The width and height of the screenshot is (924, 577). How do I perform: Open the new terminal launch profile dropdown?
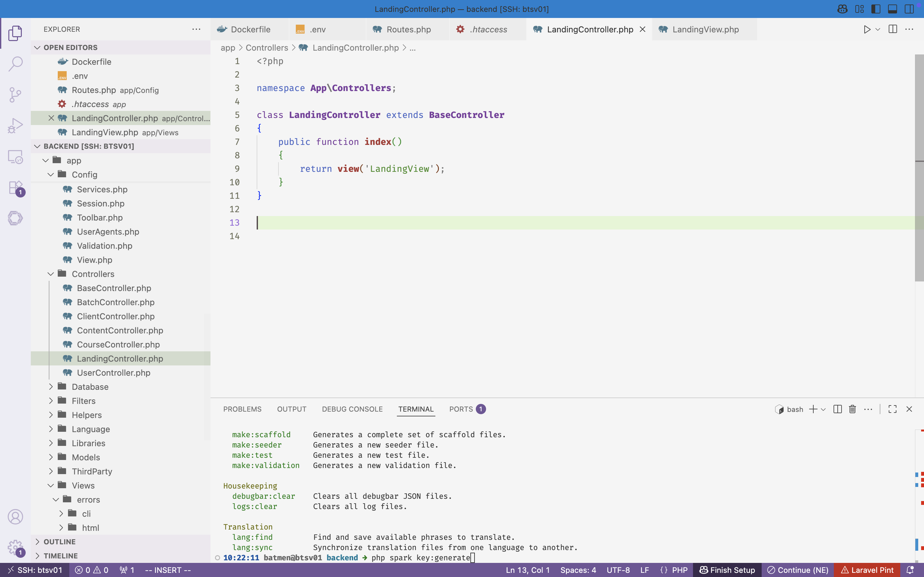[x=824, y=409]
